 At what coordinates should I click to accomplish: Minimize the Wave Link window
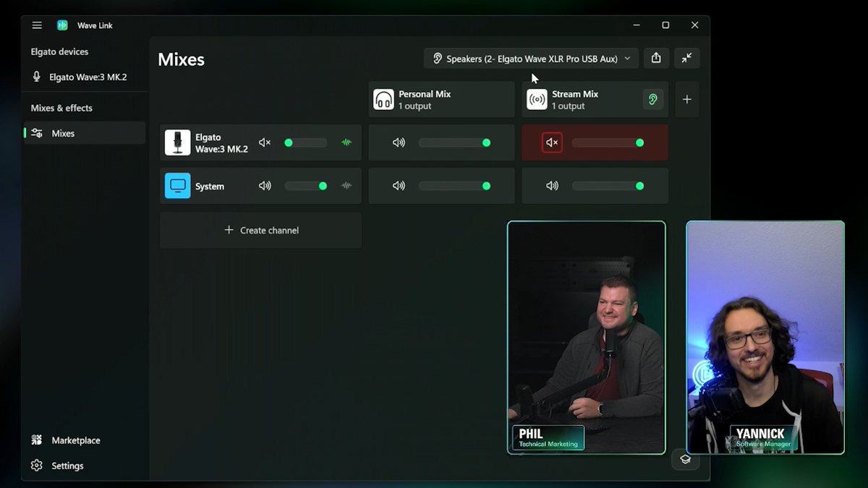point(637,25)
